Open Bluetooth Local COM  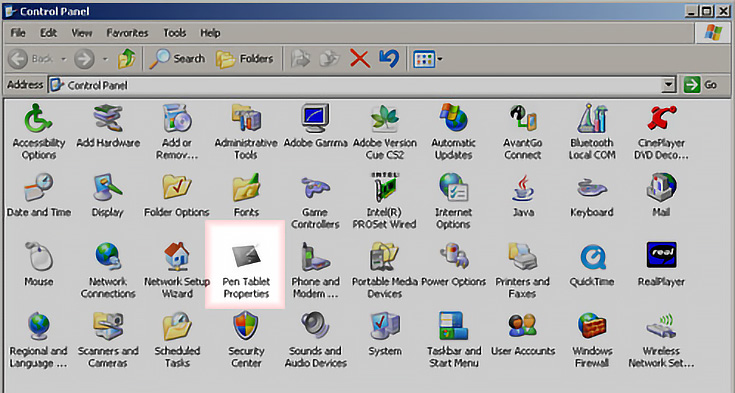[x=592, y=132]
